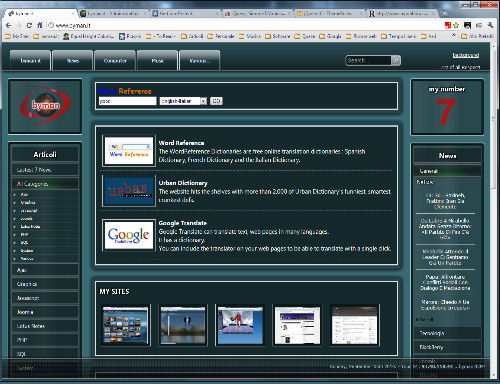This screenshot has height=384, width=500.
Task: Open the Articoli bookmark folder
Action: tap(192, 36)
